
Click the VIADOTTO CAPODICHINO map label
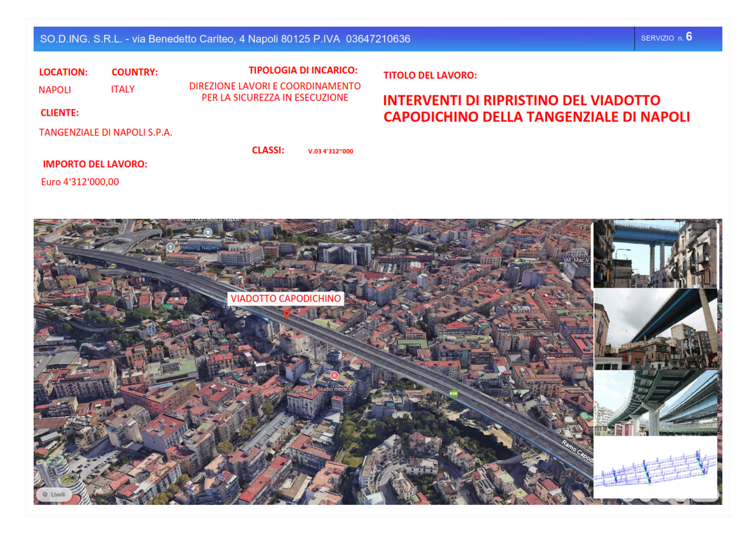tap(285, 299)
